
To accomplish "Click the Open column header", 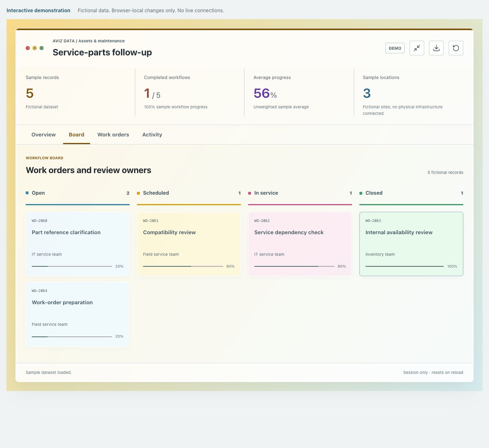I will [x=77, y=193].
